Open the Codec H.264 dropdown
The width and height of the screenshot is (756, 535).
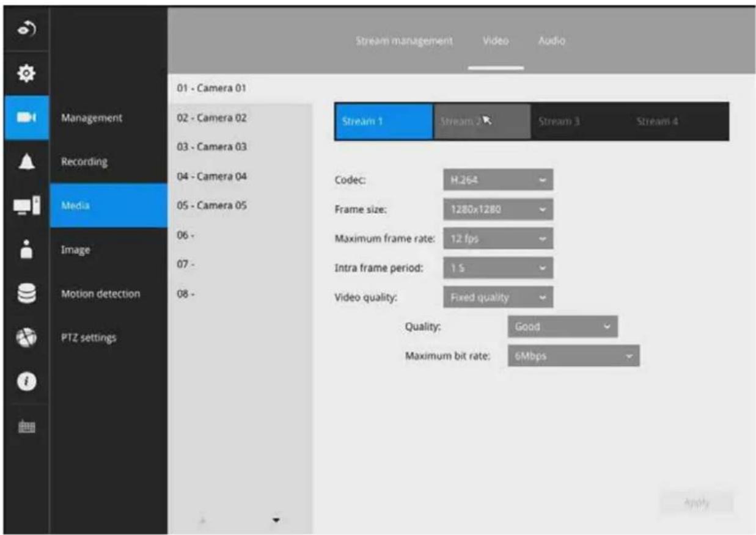(x=498, y=180)
